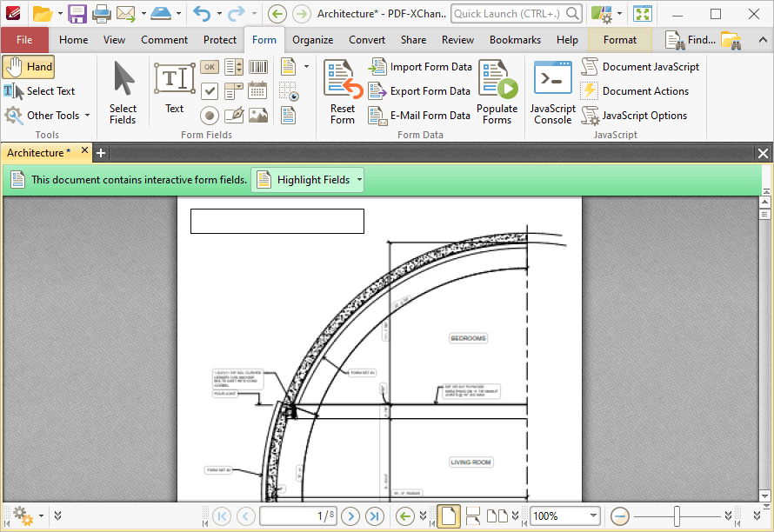Insert a Barcode form field

pyautogui.click(x=258, y=67)
